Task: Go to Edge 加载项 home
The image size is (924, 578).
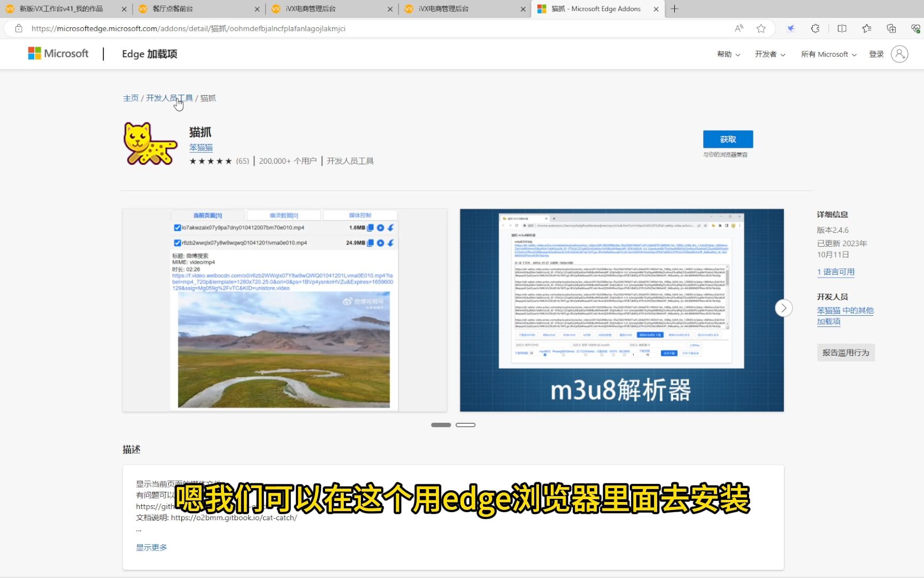Action: pyautogui.click(x=149, y=54)
